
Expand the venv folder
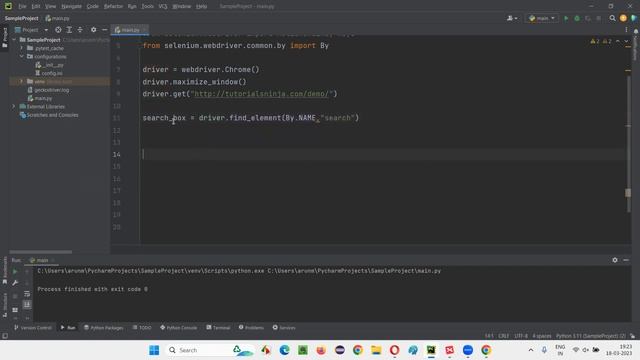point(22,82)
